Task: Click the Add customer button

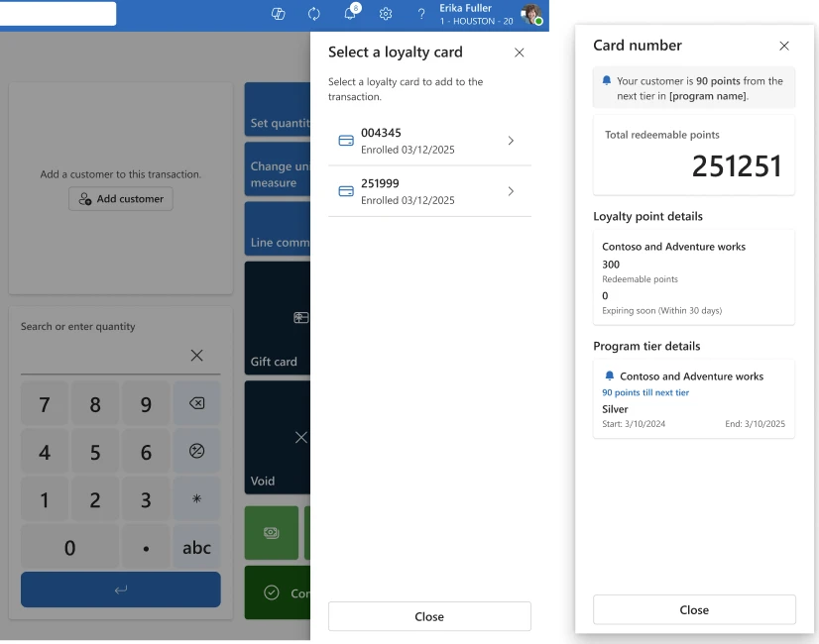Action: coord(120,198)
